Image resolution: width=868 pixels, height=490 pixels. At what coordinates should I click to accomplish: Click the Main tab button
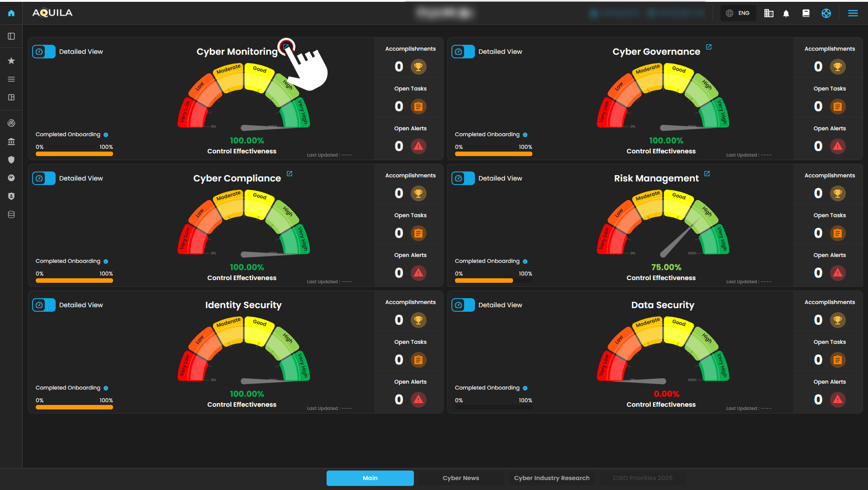370,478
